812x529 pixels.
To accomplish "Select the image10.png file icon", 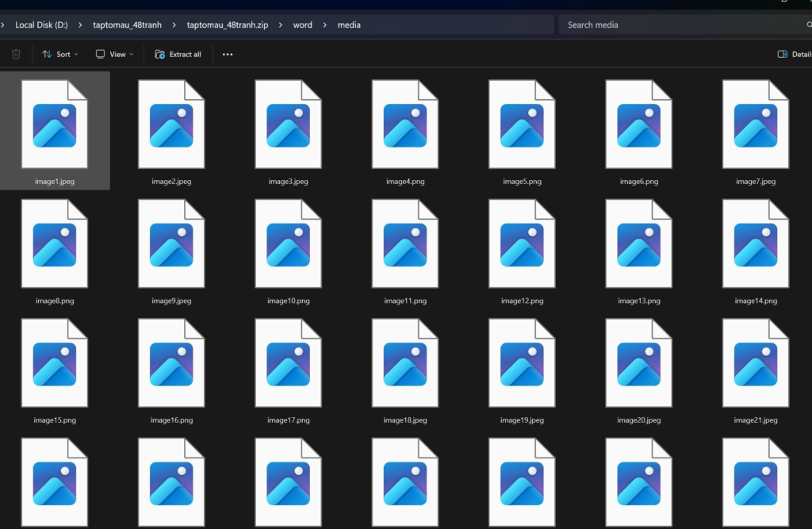I will click(x=289, y=243).
